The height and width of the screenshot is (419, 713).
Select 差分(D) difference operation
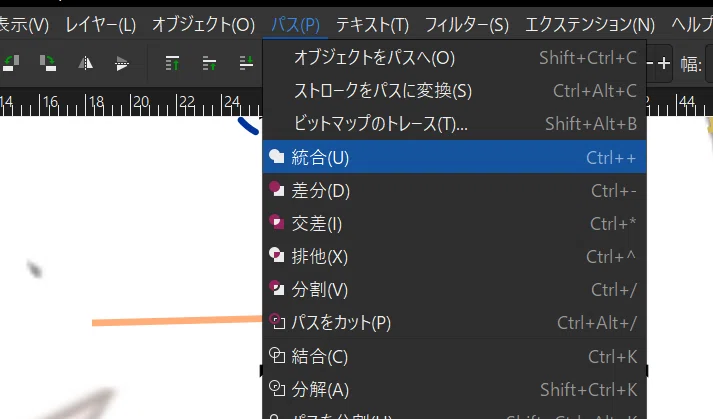pos(454,191)
